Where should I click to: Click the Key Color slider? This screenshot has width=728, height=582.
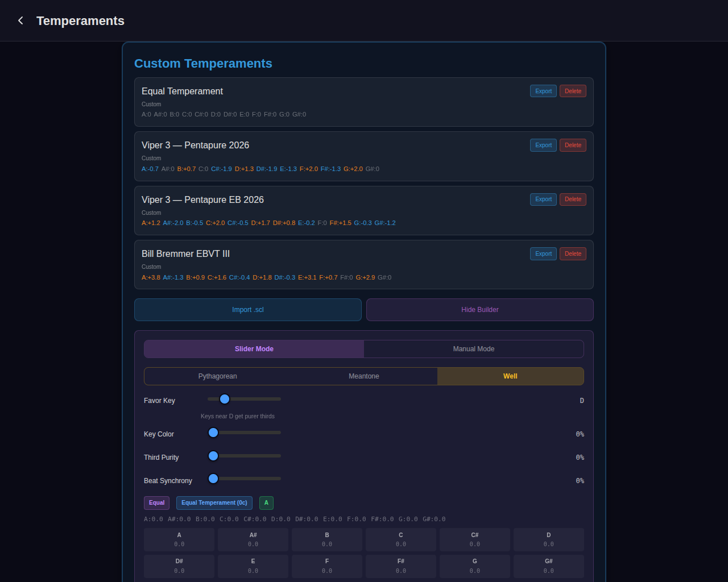pos(213,433)
